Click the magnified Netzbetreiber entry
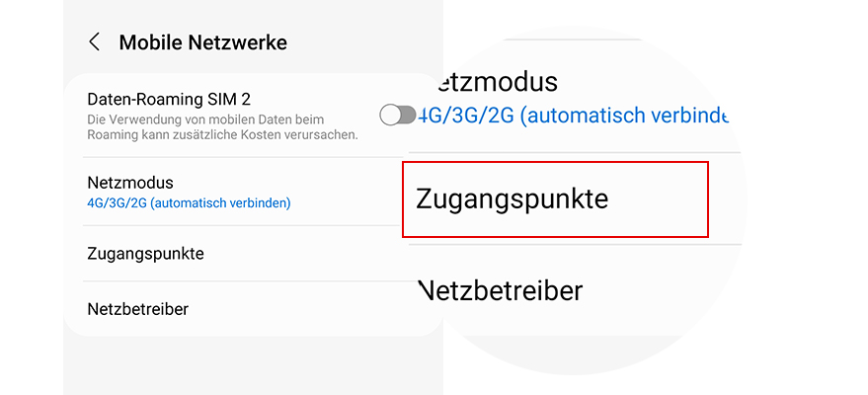The height and width of the screenshot is (395, 868). pos(501,290)
